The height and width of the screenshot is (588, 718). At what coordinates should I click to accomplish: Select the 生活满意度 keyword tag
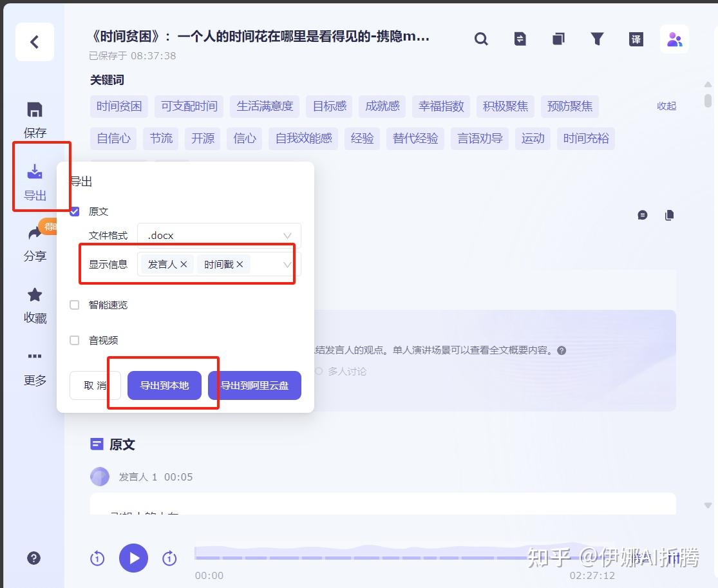(x=265, y=106)
